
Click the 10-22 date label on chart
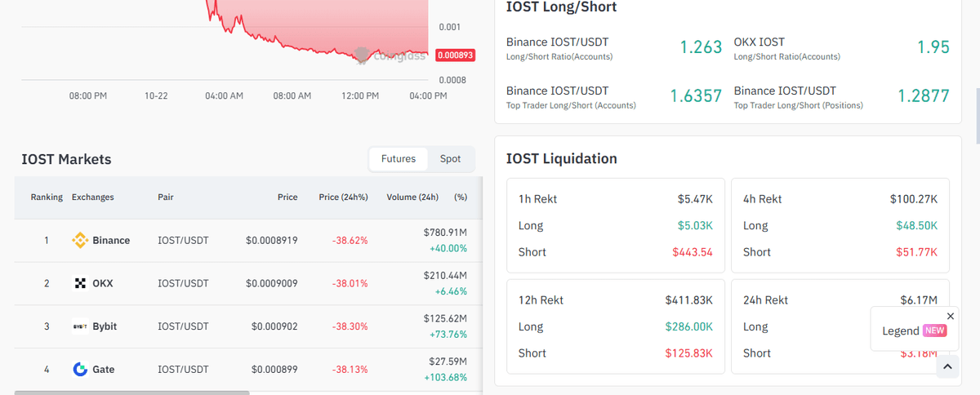pyautogui.click(x=156, y=96)
